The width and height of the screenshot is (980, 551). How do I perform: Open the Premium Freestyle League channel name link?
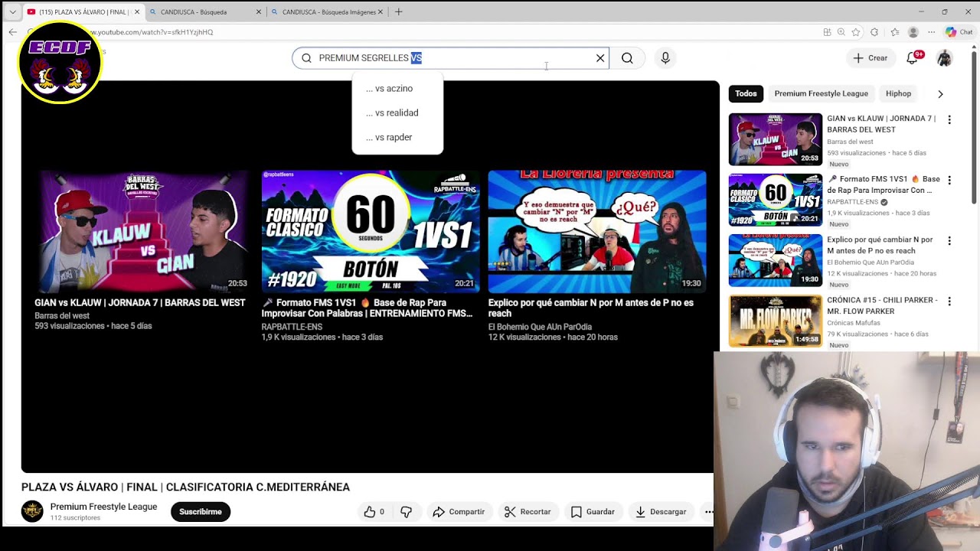click(x=103, y=507)
